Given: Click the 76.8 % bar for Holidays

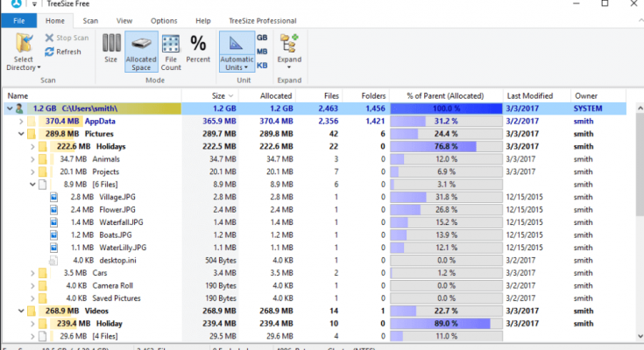Looking at the screenshot, I should click(x=446, y=147).
